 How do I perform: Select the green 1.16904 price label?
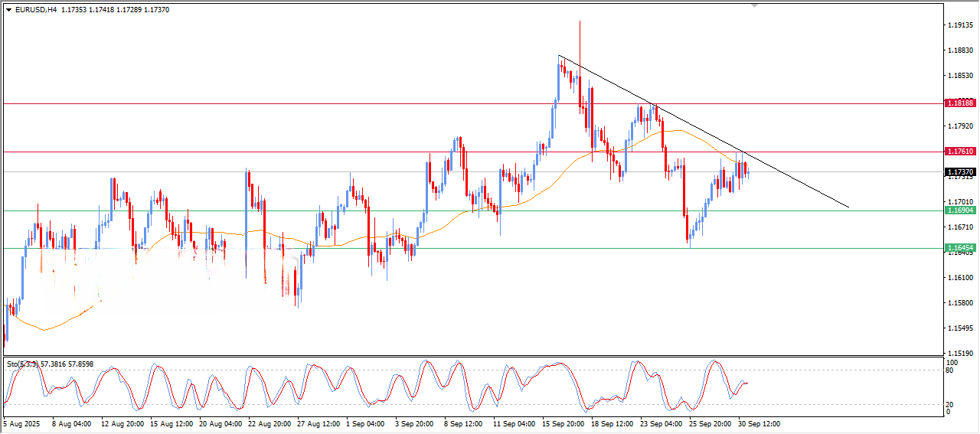pos(959,210)
